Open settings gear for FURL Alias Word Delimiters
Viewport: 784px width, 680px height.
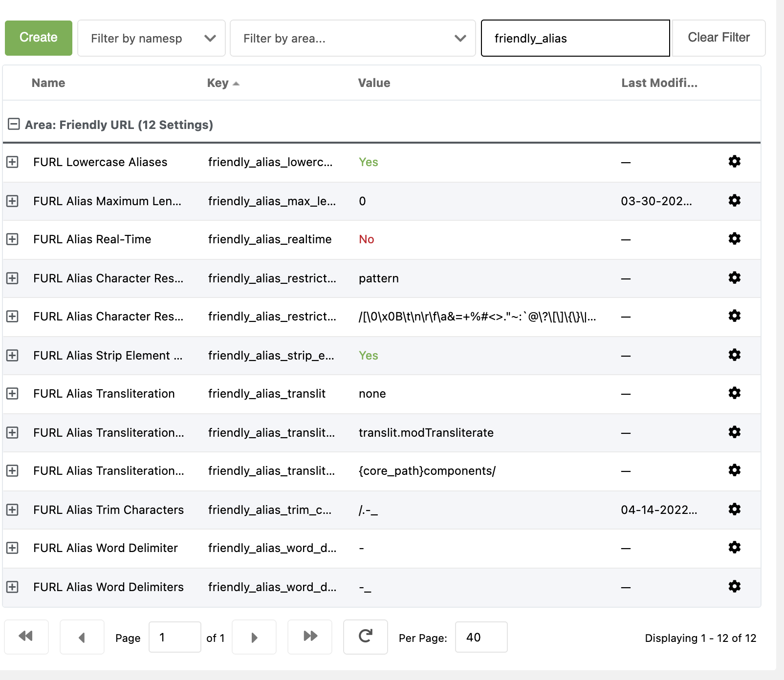735,587
